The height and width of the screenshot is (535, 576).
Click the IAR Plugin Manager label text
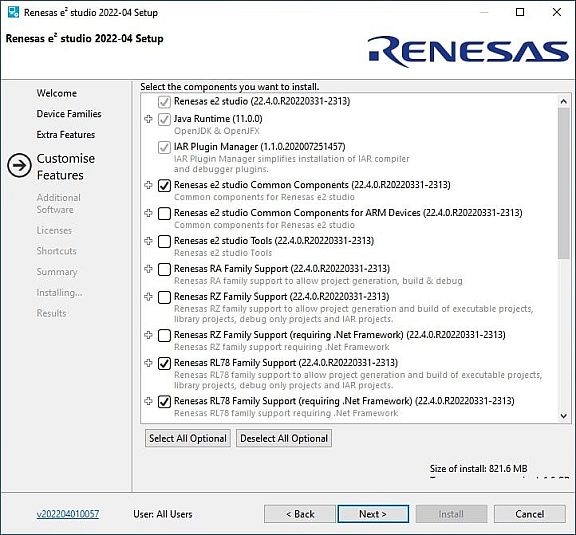click(259, 147)
